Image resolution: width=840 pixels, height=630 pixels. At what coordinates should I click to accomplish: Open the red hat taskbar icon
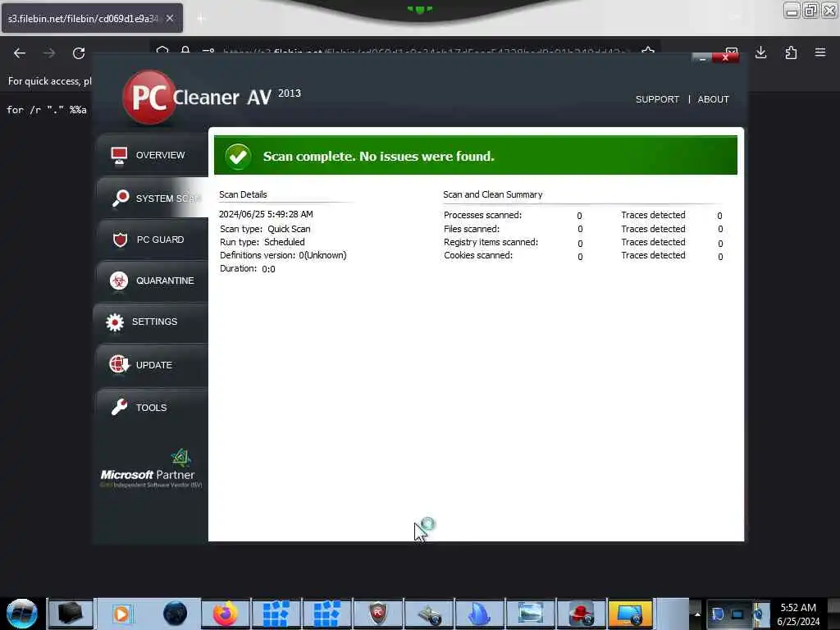[582, 614]
